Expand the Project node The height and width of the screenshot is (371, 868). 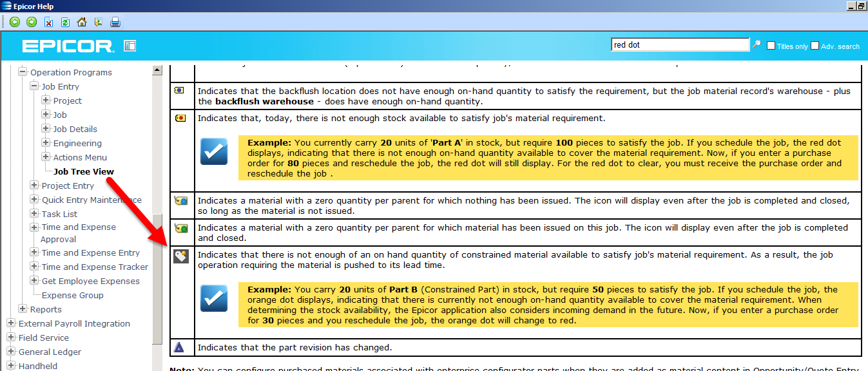pos(46,100)
